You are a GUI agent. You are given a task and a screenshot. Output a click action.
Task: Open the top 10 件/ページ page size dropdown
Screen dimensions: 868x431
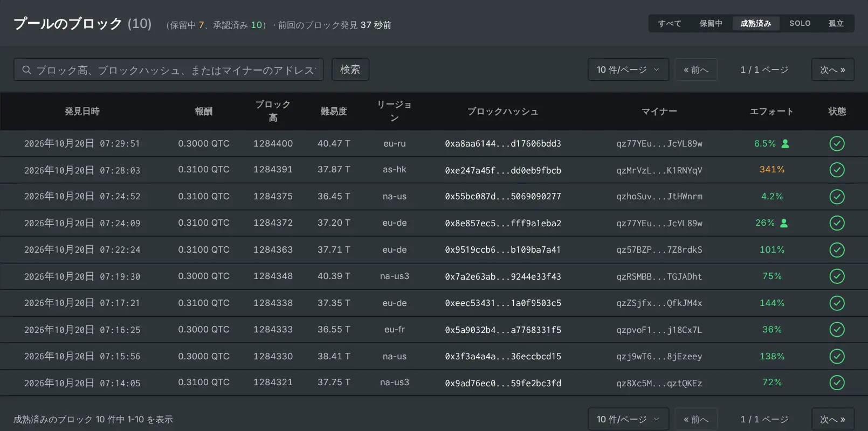point(628,69)
